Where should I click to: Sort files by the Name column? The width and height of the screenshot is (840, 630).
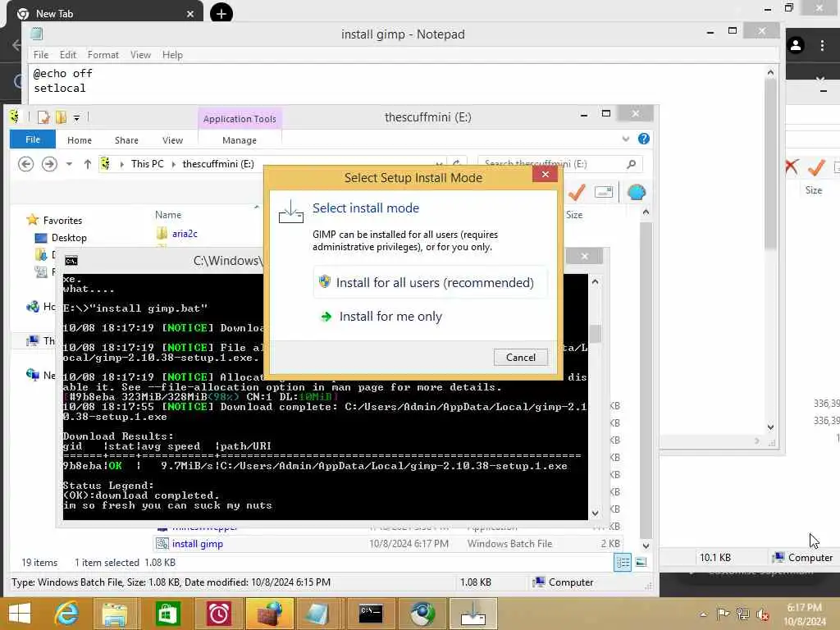click(168, 214)
